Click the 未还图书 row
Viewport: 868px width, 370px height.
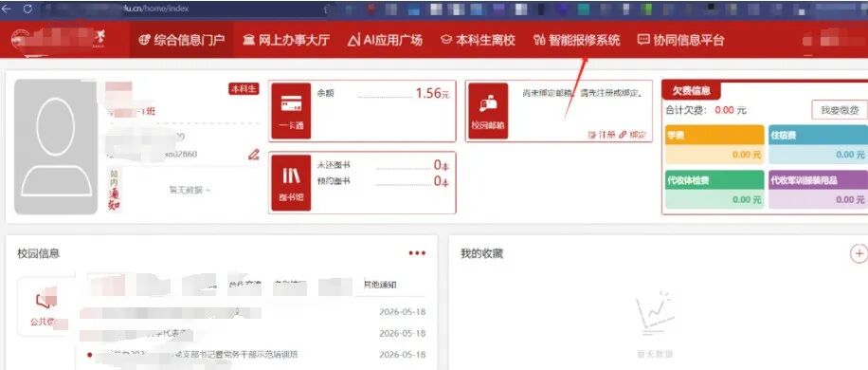tap(383, 165)
